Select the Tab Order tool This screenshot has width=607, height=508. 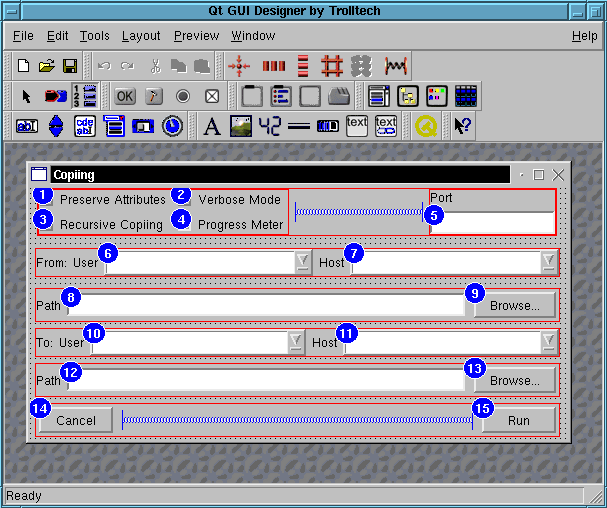(87, 96)
